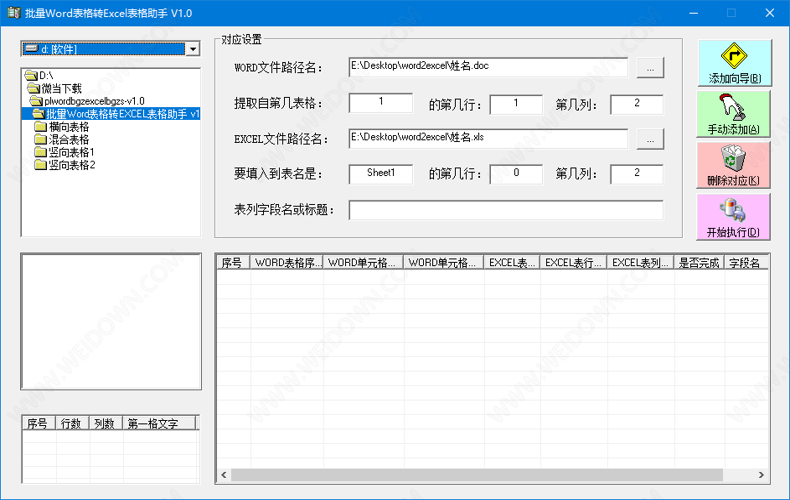Click the 提取自第几表格 table number field
Screen dimensions: 790x500
click(381, 103)
